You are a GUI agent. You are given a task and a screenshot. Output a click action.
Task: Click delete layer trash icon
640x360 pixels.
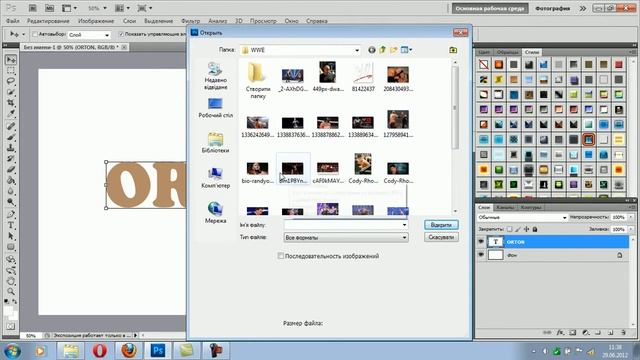click(x=623, y=333)
